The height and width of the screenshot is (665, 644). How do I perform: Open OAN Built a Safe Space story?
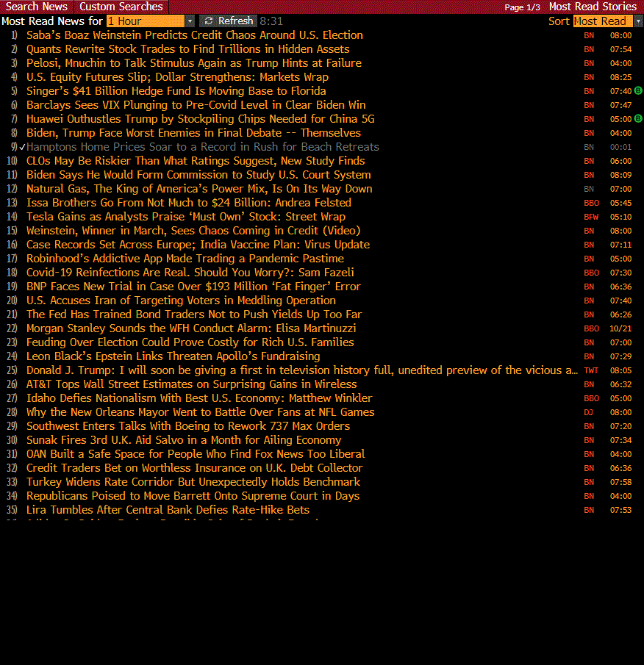click(196, 455)
